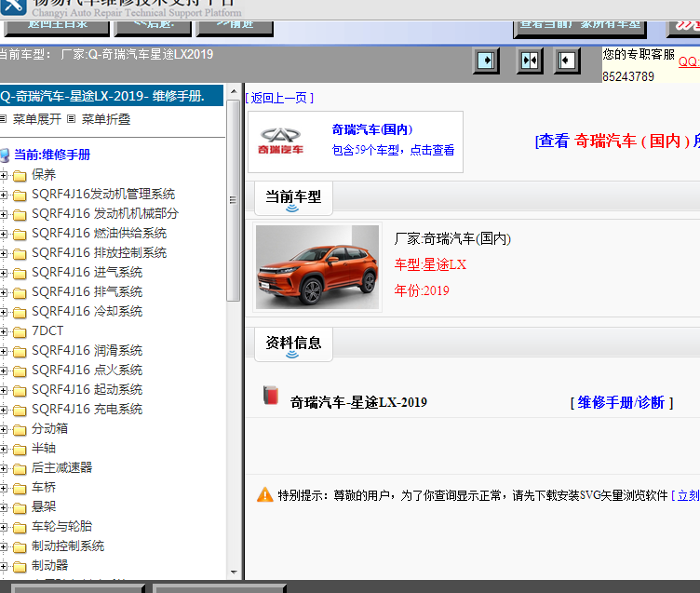Click the tree panel scroll-down arrow
The image size is (700, 593).
[x=234, y=572]
